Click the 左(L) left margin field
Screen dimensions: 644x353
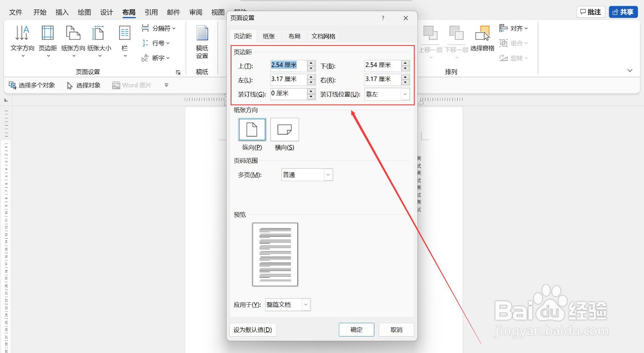tap(289, 79)
